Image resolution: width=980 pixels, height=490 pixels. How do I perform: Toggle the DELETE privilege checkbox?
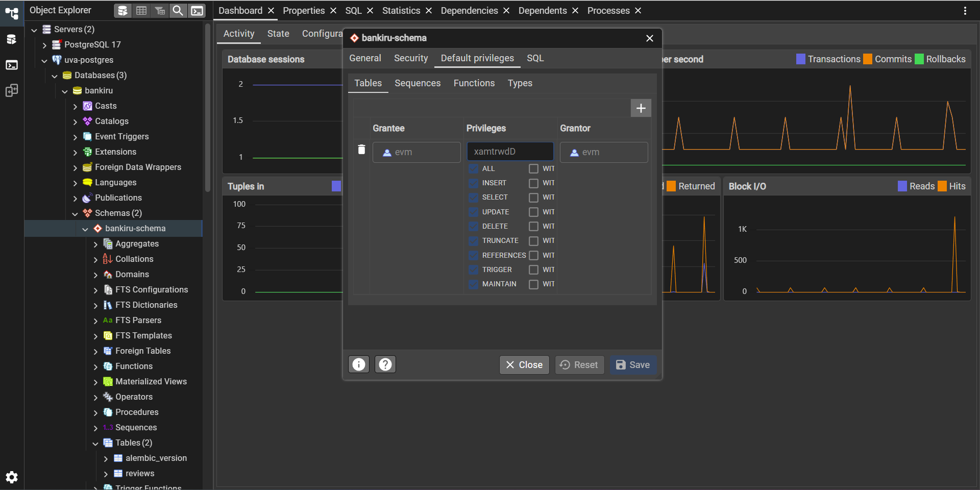pyautogui.click(x=474, y=227)
